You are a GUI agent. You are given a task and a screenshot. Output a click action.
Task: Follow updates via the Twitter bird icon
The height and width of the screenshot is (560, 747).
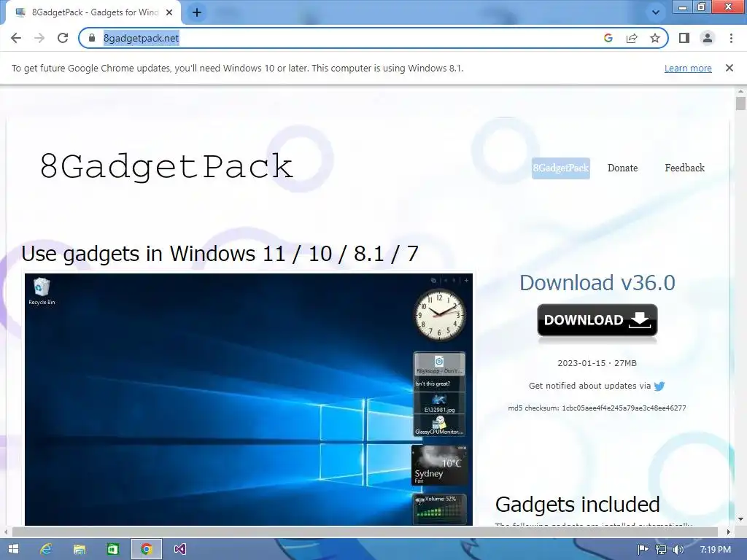click(659, 386)
